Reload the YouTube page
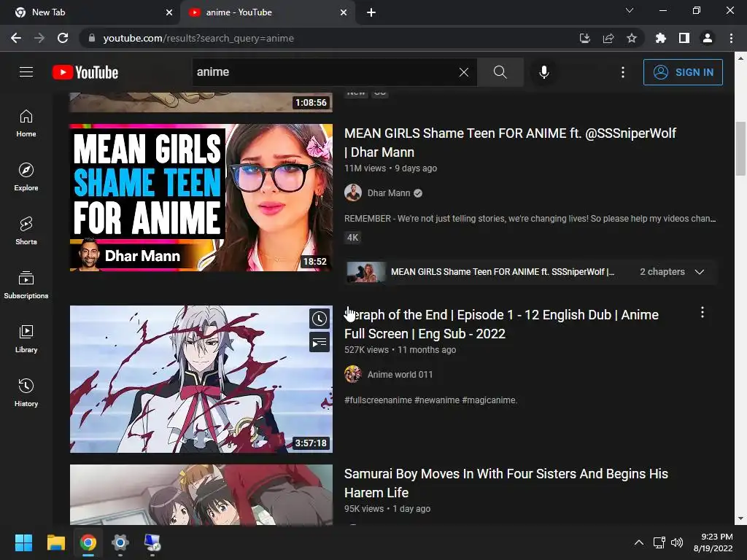Image resolution: width=747 pixels, height=560 pixels. (x=63, y=38)
